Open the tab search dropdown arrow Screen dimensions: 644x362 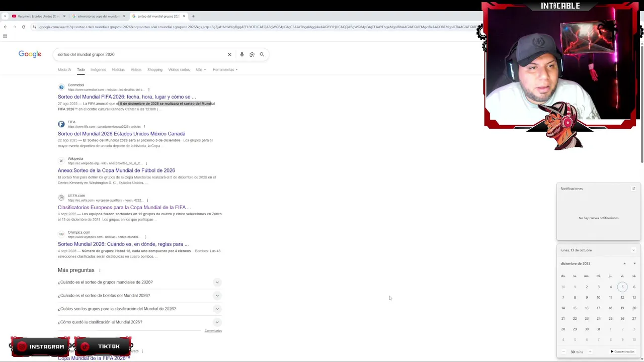pyautogui.click(x=5, y=16)
